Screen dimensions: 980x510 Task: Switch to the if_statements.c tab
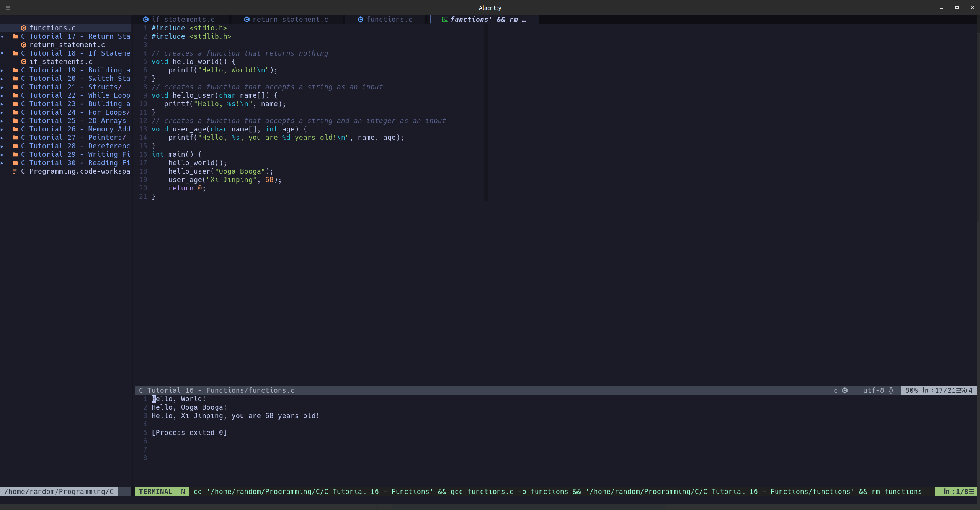click(x=184, y=20)
